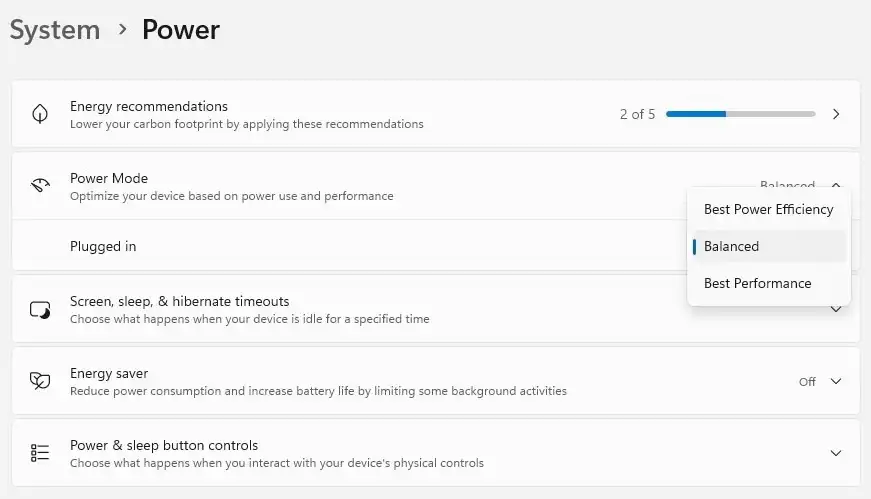The image size is (871, 499).
Task: Open the Energy recommendations row title
Action: tap(149, 106)
